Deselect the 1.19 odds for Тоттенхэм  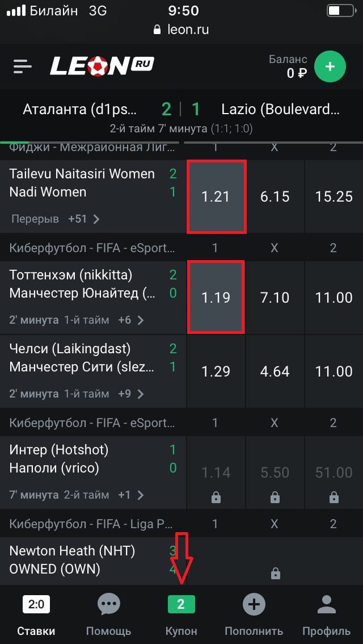pos(216,297)
